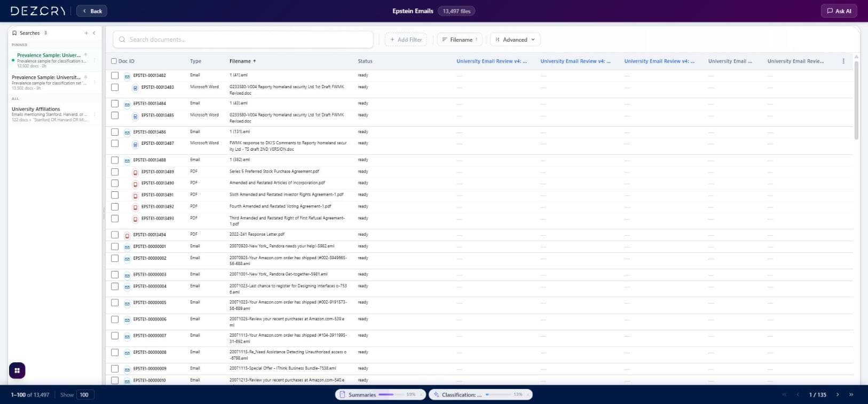Sort by Filename column header
The width and height of the screenshot is (868, 404).
(x=242, y=61)
